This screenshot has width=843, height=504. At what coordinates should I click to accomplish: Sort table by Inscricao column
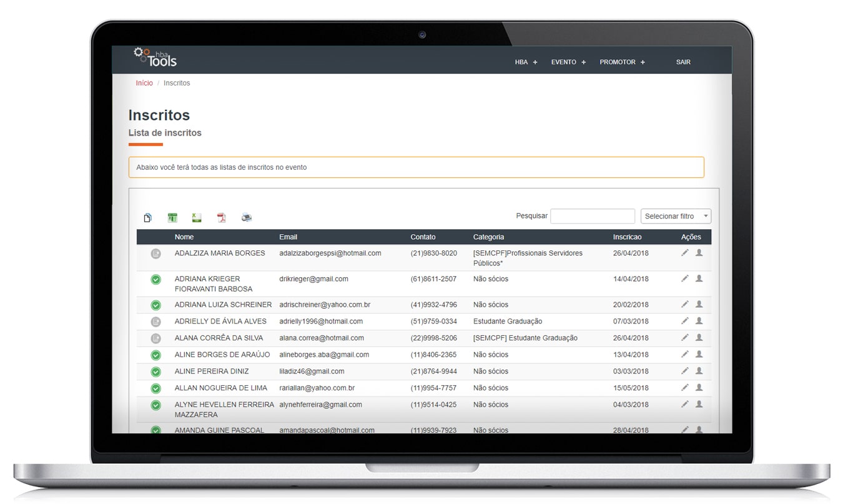tap(627, 237)
